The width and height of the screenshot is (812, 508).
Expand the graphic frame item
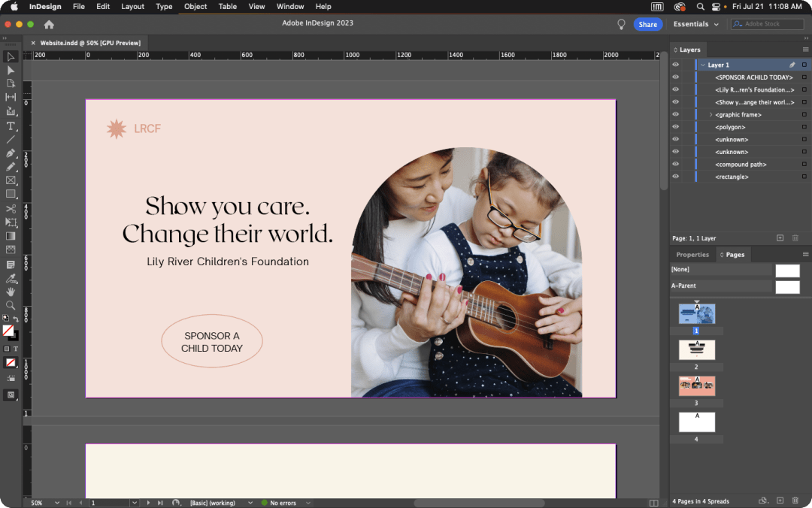point(710,115)
